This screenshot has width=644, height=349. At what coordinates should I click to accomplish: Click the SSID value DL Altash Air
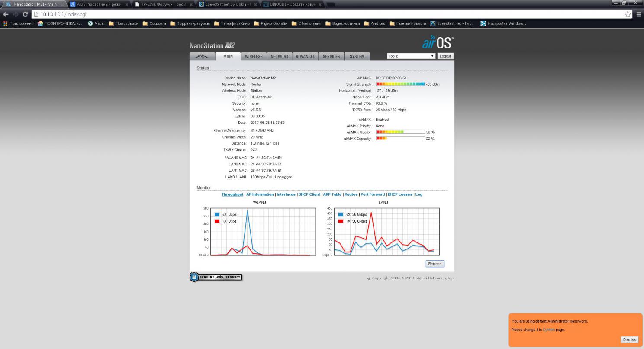click(261, 97)
